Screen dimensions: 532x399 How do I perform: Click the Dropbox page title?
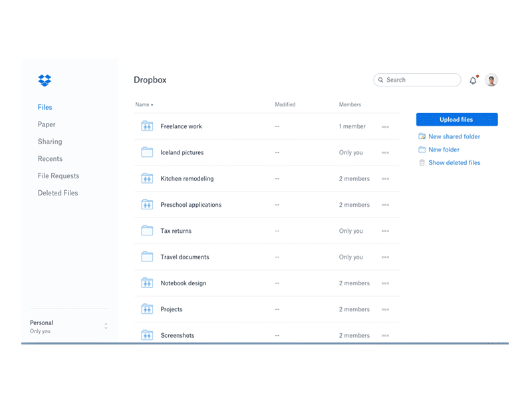point(150,80)
